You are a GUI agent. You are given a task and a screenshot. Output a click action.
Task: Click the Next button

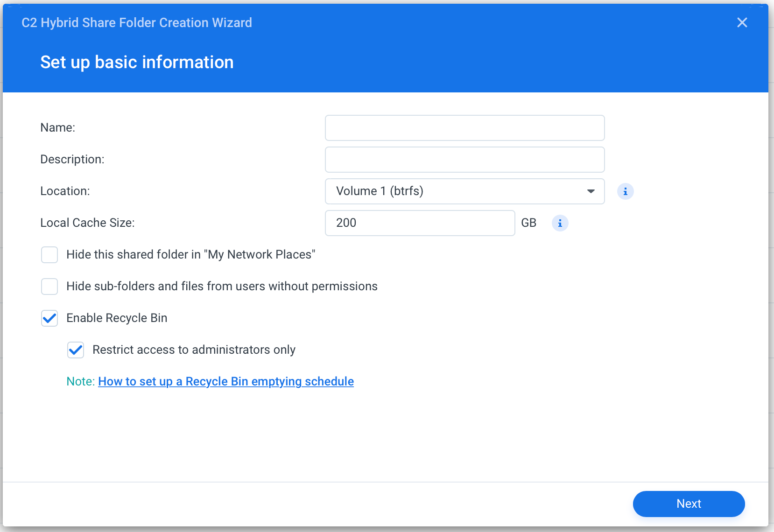[x=689, y=504]
